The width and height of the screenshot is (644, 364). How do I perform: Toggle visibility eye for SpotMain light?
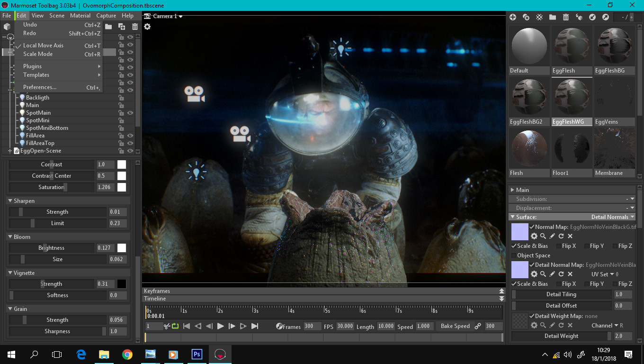(130, 113)
